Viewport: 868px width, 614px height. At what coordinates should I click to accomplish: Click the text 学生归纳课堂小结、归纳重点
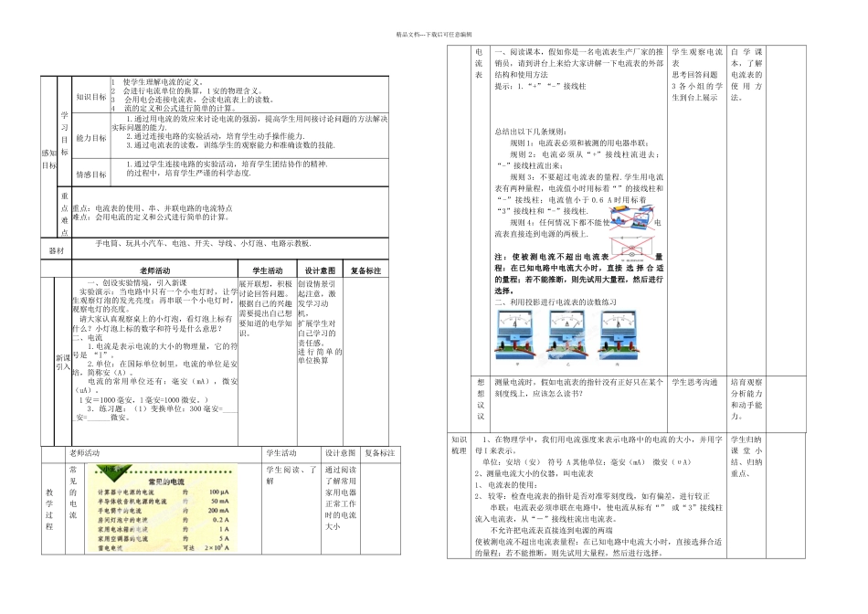pyautogui.click(x=746, y=456)
